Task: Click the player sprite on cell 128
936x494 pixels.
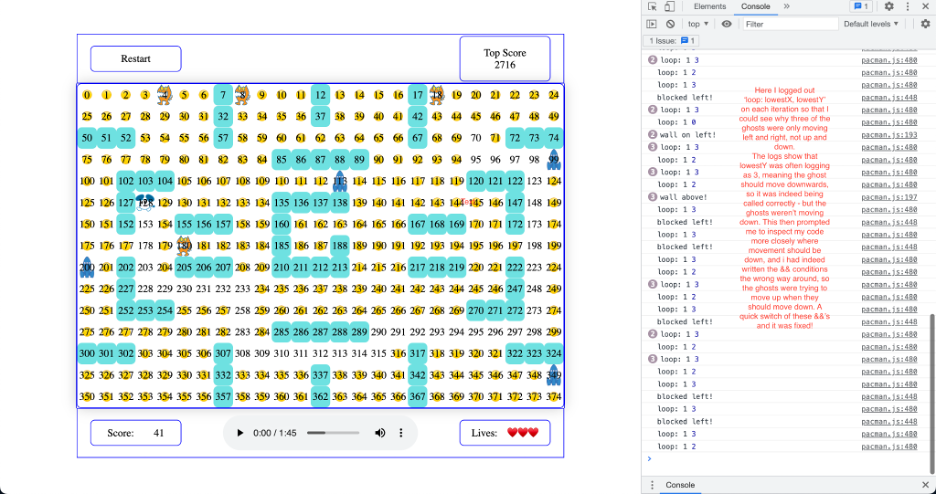Action: click(144, 202)
